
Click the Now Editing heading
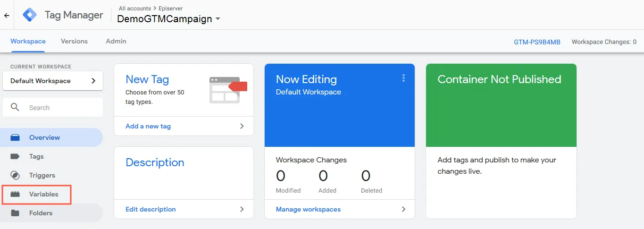306,79
